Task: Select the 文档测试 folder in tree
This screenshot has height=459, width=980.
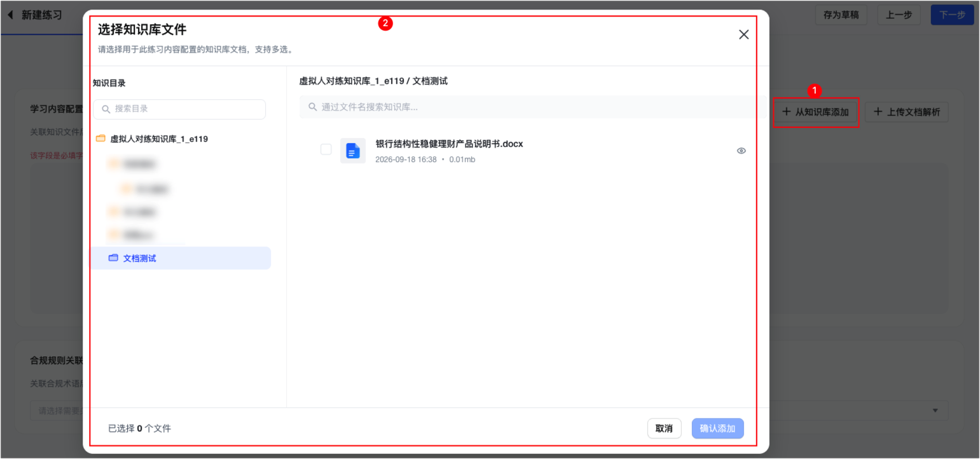Action: tap(181, 258)
